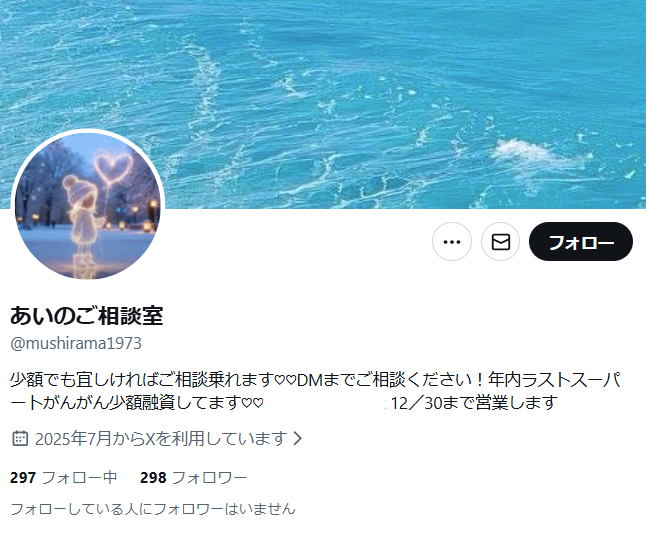Open the 298 フォロワー followers list

click(194, 477)
